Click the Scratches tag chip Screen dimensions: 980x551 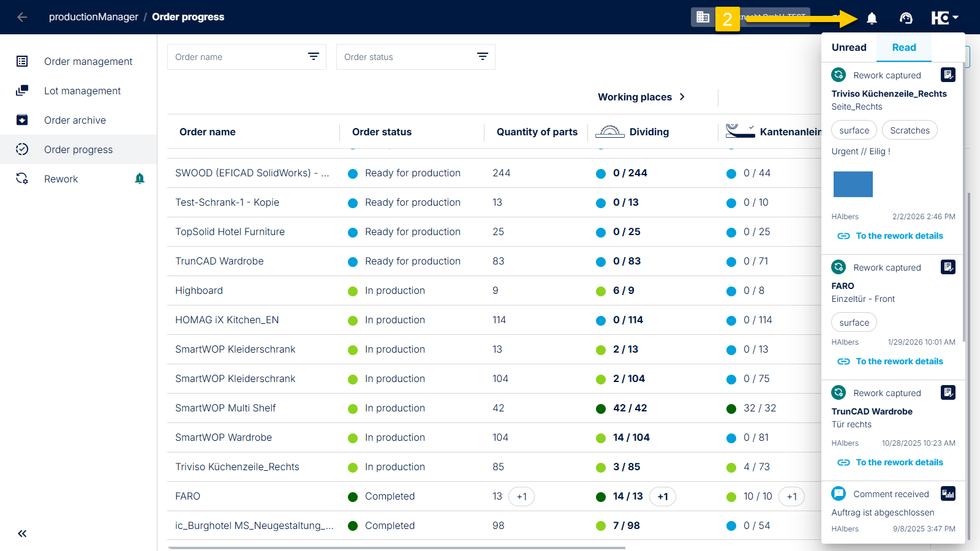910,130
